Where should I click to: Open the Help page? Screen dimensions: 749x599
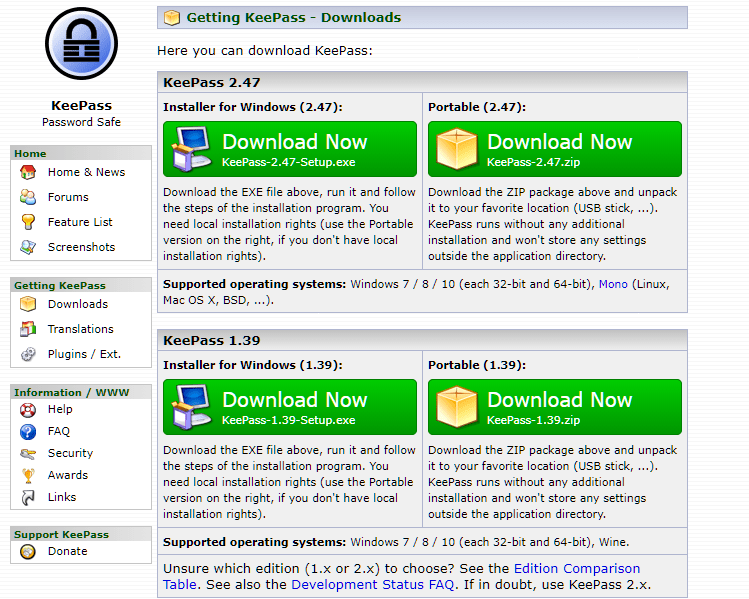[60, 409]
